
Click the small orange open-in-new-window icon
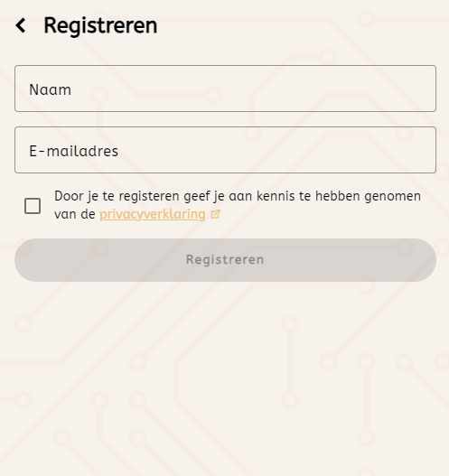click(x=215, y=214)
